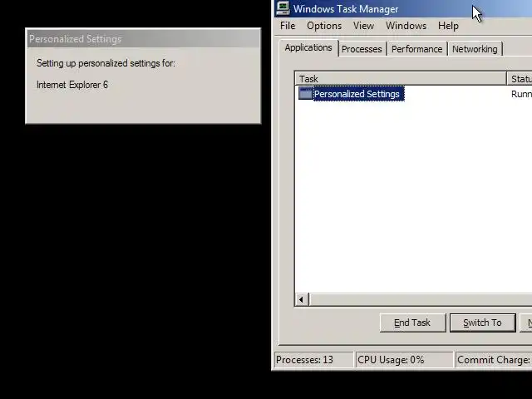Click the Commit Charge status bar entry
This screenshot has width=532, height=399.
point(493,360)
